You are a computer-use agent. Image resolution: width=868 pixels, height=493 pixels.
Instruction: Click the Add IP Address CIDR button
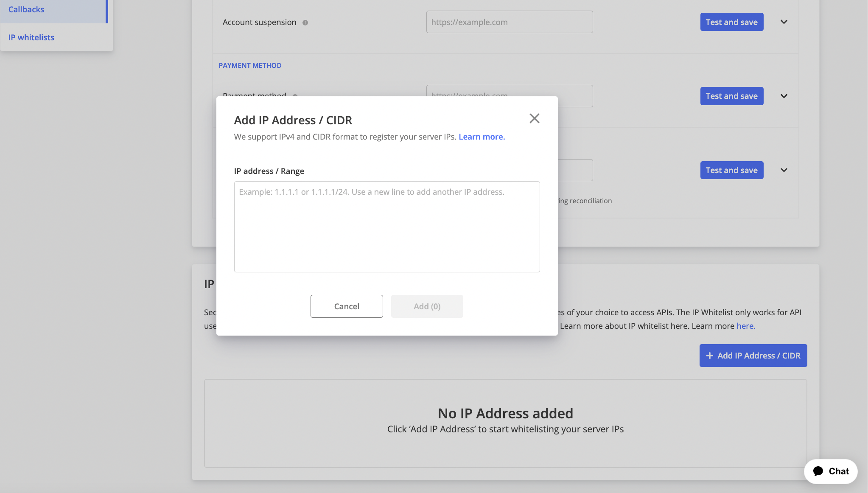pos(753,355)
